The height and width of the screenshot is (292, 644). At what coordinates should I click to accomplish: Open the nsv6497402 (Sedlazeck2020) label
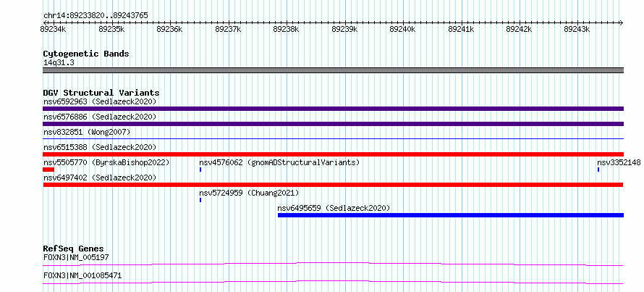[x=100, y=178]
